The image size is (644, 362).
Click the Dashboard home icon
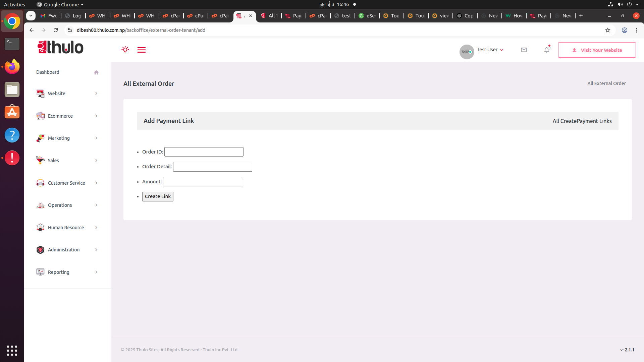[96, 72]
